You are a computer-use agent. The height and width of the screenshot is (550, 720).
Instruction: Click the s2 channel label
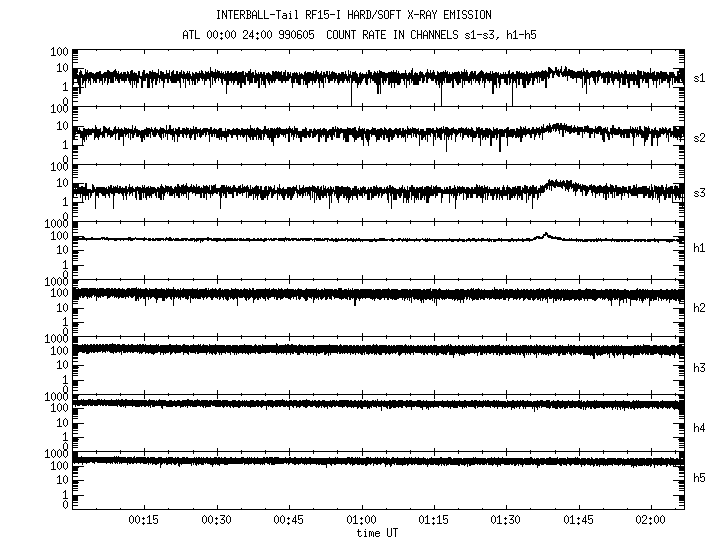[699, 138]
